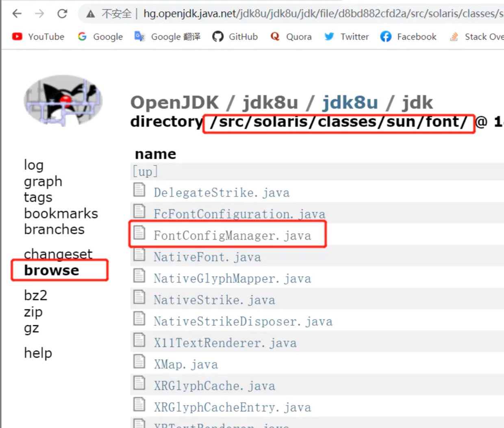This screenshot has width=504, height=428.
Task: Go forward using the browser forward arrow
Action: (39, 14)
